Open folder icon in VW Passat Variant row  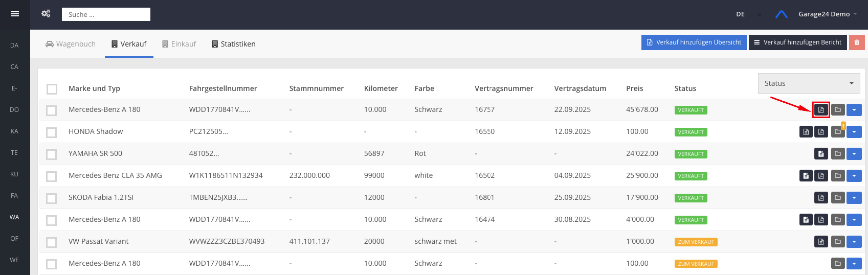pos(838,242)
